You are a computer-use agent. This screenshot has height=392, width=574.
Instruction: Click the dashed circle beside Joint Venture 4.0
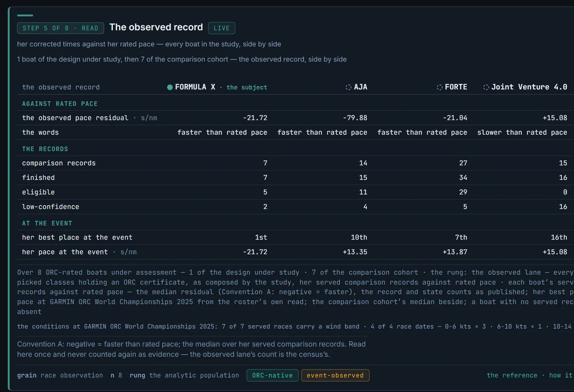click(486, 87)
